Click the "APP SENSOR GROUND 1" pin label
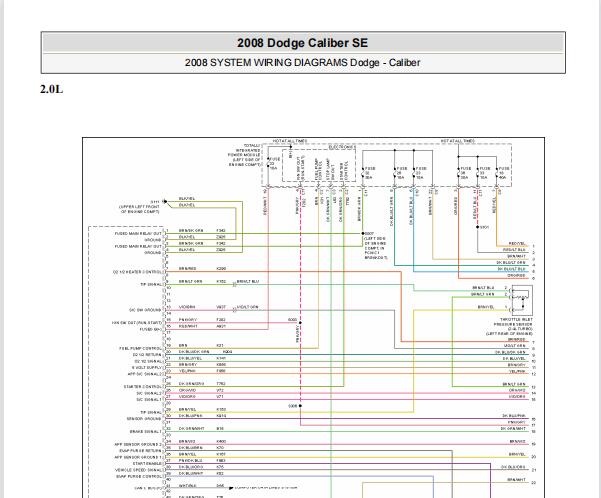Screen dimensions: 601x498 (x=138, y=457)
